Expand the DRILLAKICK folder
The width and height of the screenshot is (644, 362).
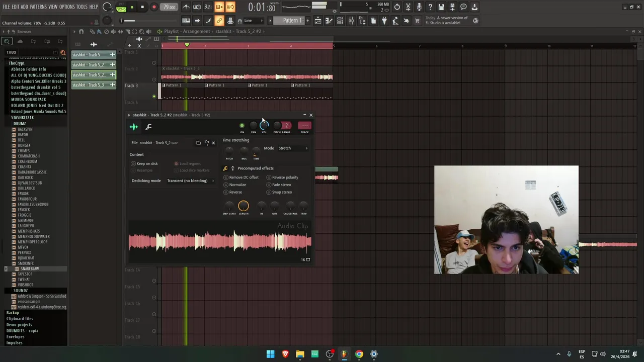(26, 188)
